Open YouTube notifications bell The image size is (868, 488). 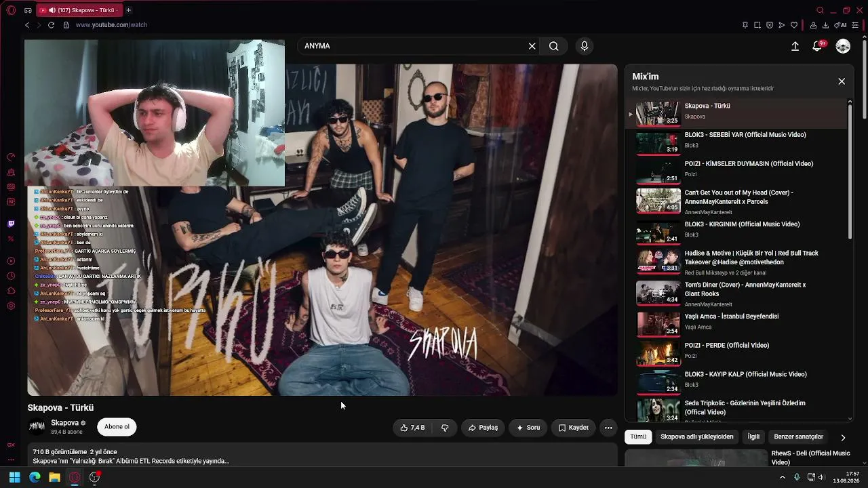tap(818, 46)
